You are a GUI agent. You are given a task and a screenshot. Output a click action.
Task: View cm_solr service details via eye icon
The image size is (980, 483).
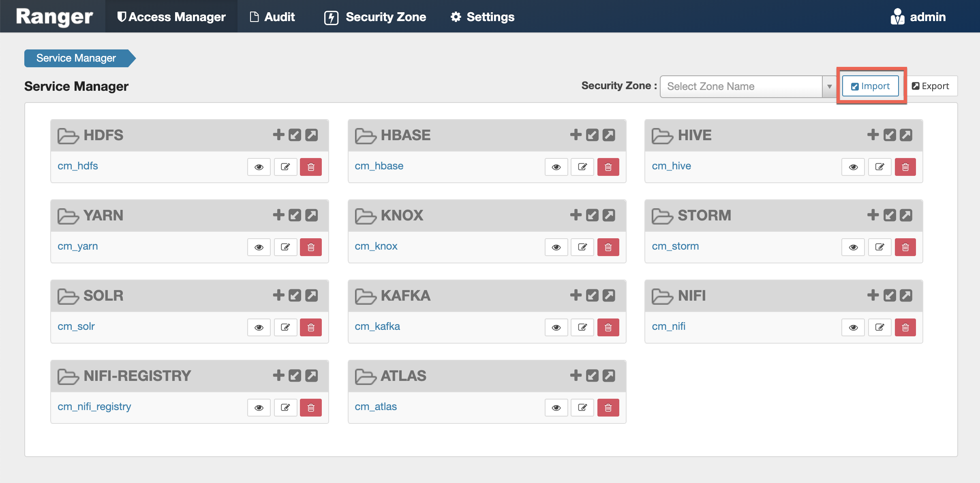(x=259, y=327)
